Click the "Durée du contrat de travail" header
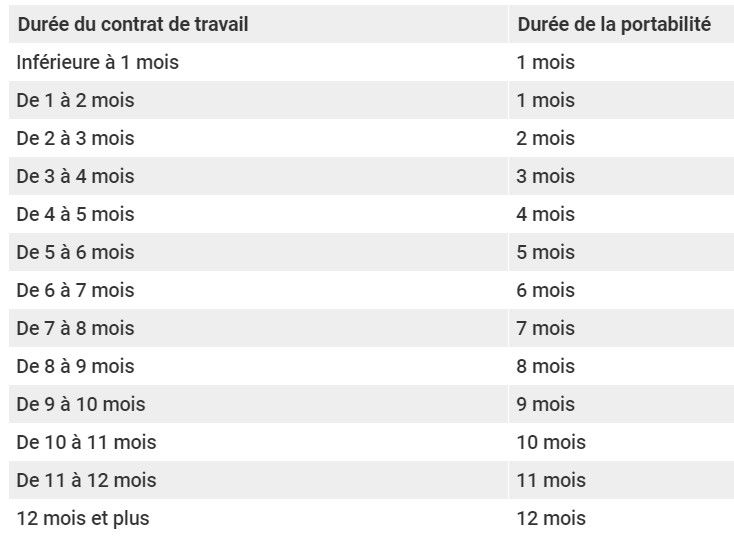Image resolution: width=734 pixels, height=545 pixels. [x=133, y=25]
